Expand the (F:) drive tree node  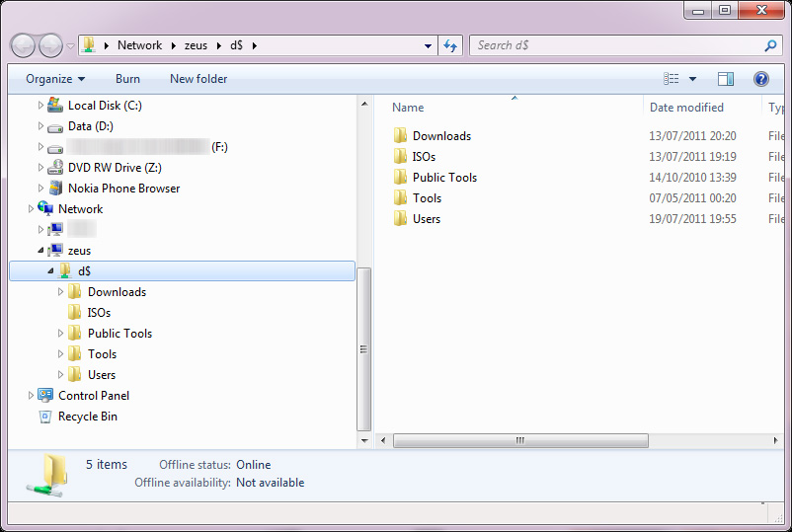click(40, 146)
